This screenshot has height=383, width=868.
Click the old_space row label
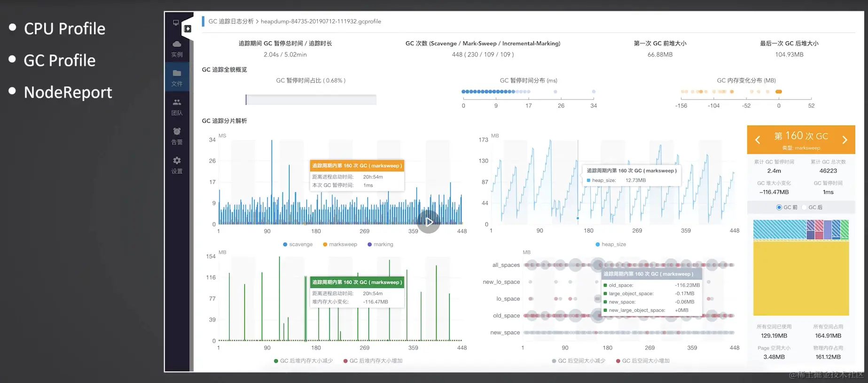[x=506, y=316]
